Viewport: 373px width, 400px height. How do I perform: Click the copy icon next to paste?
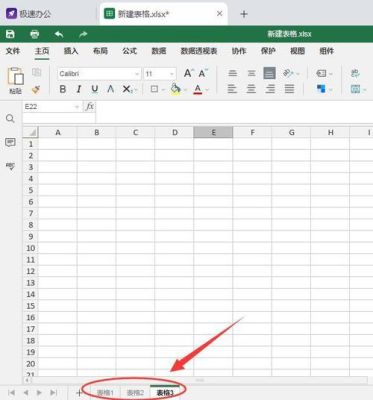(x=36, y=73)
